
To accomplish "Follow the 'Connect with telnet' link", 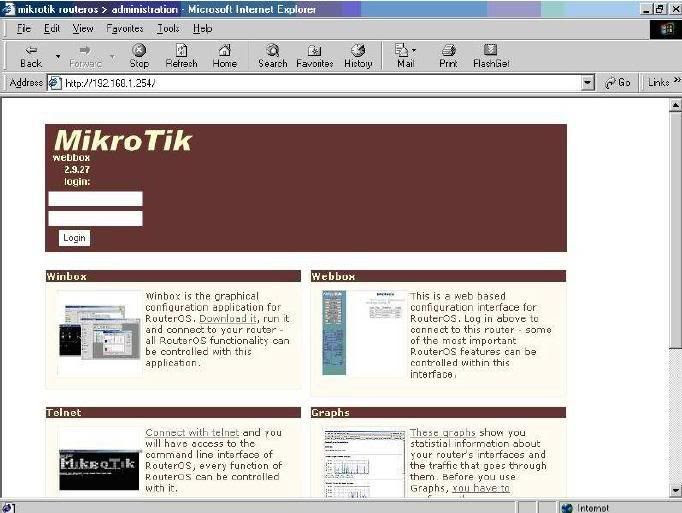I will tap(192, 433).
